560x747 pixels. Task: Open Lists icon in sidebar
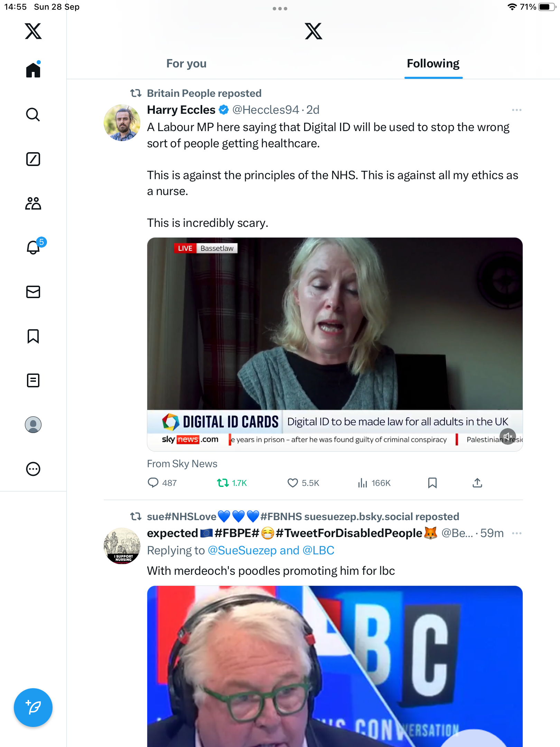(33, 380)
